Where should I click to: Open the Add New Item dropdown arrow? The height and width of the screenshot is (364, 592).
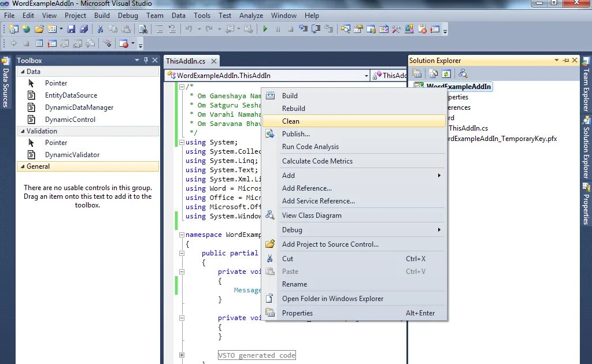[x=61, y=29]
